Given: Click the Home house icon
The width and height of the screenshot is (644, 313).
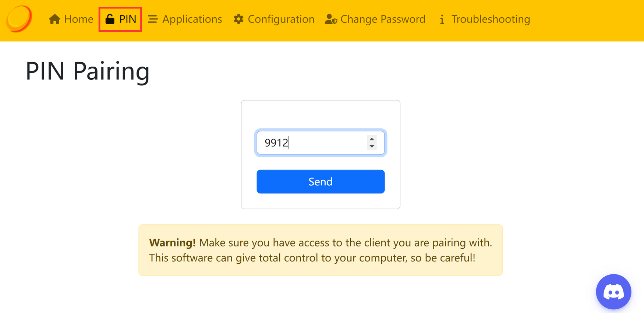Looking at the screenshot, I should click(x=54, y=19).
